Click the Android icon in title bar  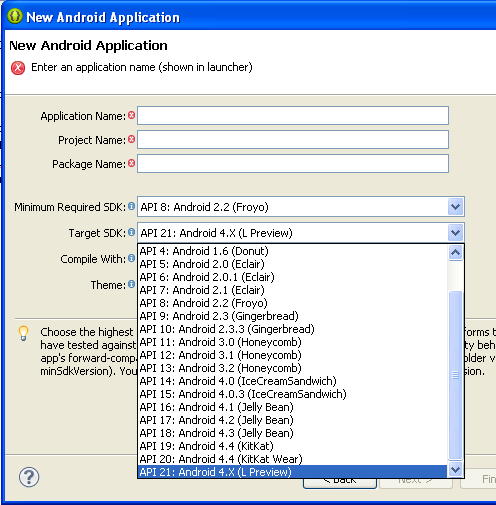(x=15, y=16)
